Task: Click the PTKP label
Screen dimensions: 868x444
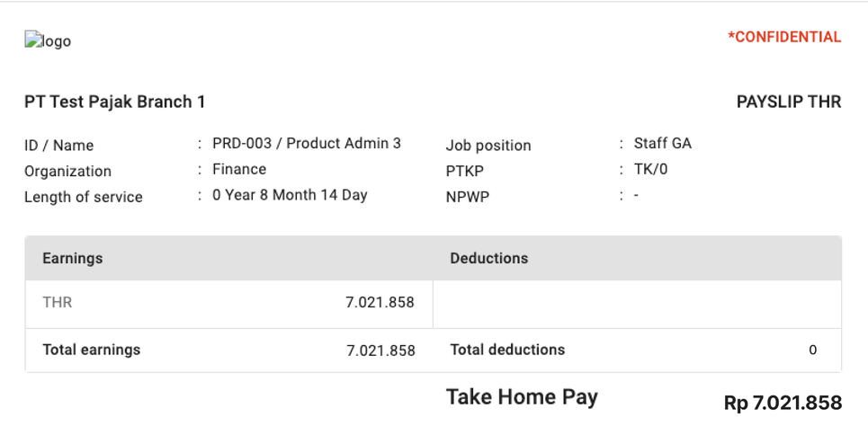Action: tap(464, 172)
